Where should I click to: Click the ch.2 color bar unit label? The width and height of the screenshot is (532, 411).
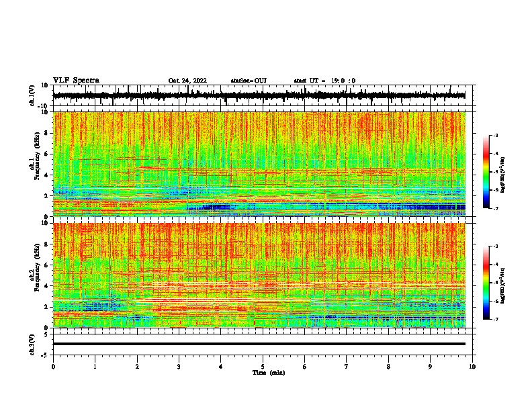[503, 285]
